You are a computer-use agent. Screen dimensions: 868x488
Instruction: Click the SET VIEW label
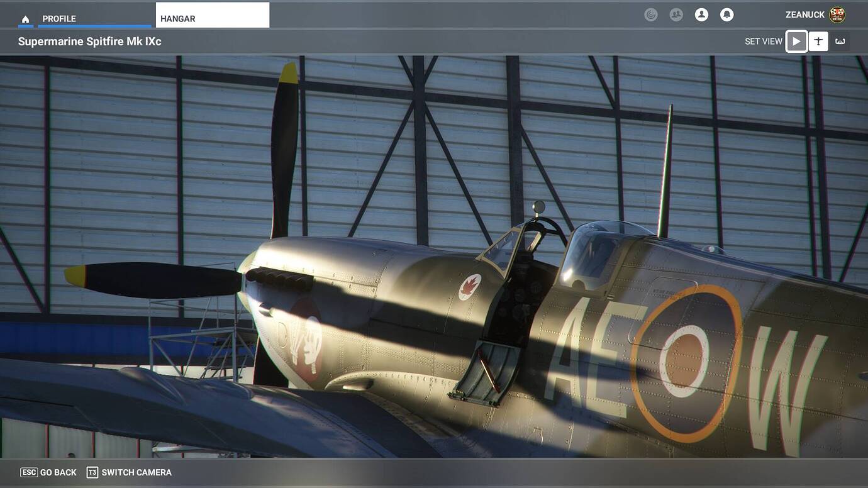coord(763,40)
